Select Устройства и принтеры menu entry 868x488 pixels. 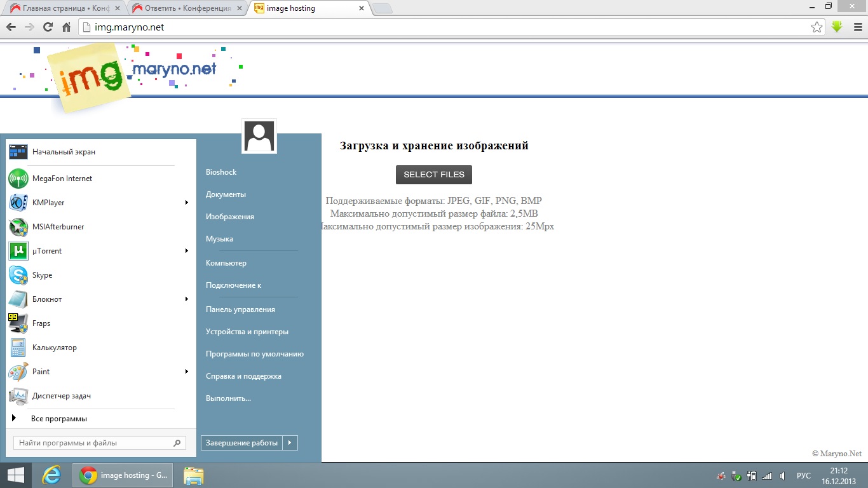pos(247,332)
